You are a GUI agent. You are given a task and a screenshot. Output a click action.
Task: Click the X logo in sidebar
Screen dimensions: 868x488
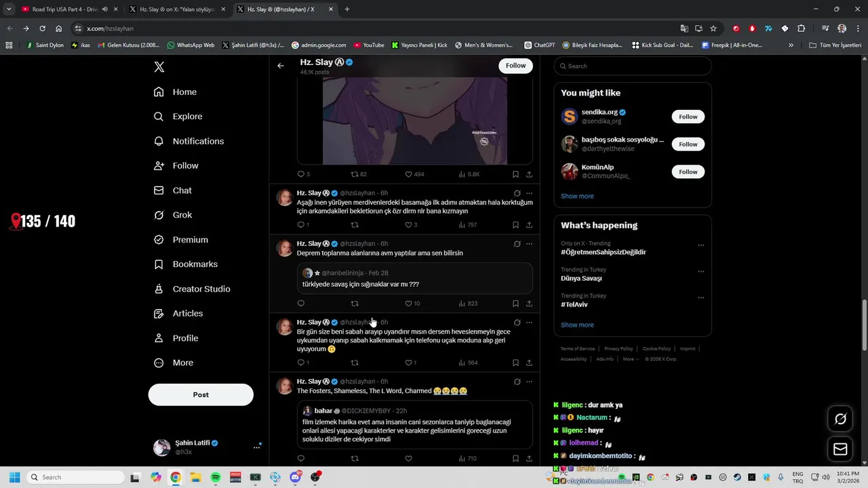coord(159,66)
